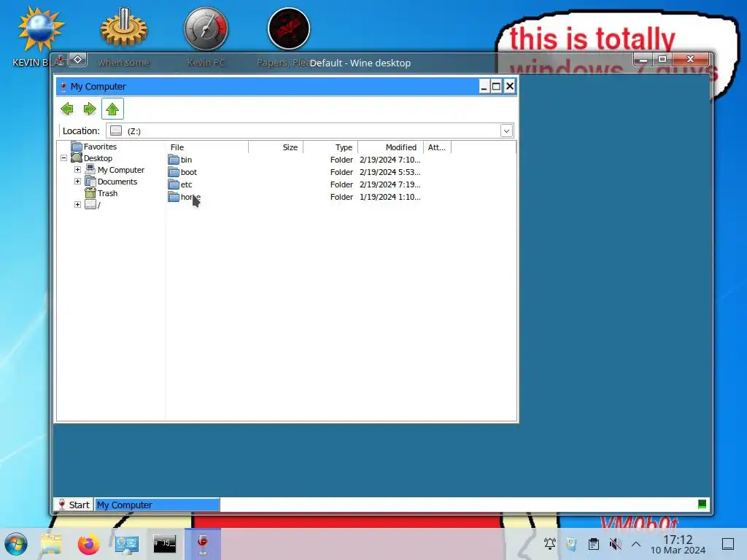Select the etc folder in file list
The image size is (747, 560).
(x=186, y=184)
